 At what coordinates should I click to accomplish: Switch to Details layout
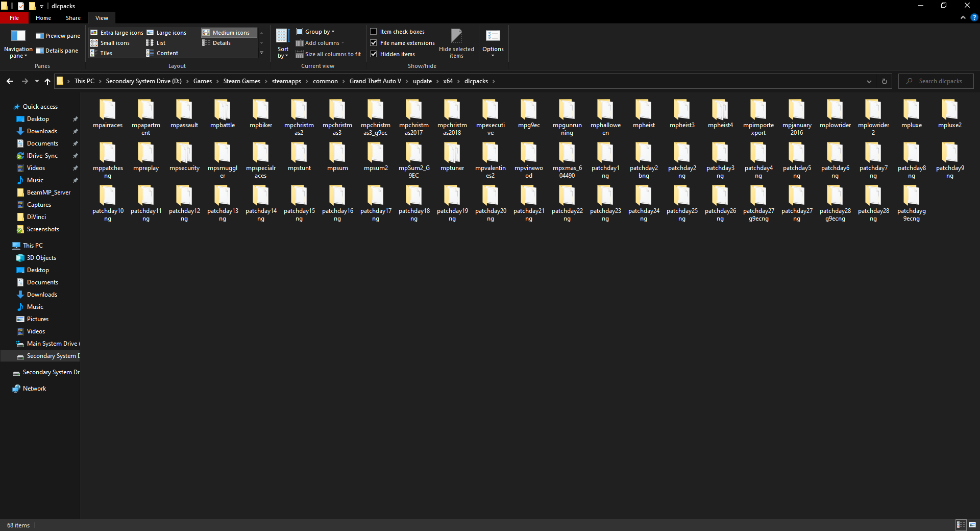[216, 43]
